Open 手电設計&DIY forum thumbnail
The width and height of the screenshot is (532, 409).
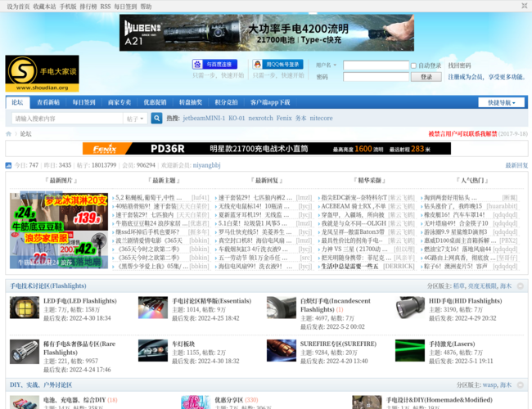[367, 402]
